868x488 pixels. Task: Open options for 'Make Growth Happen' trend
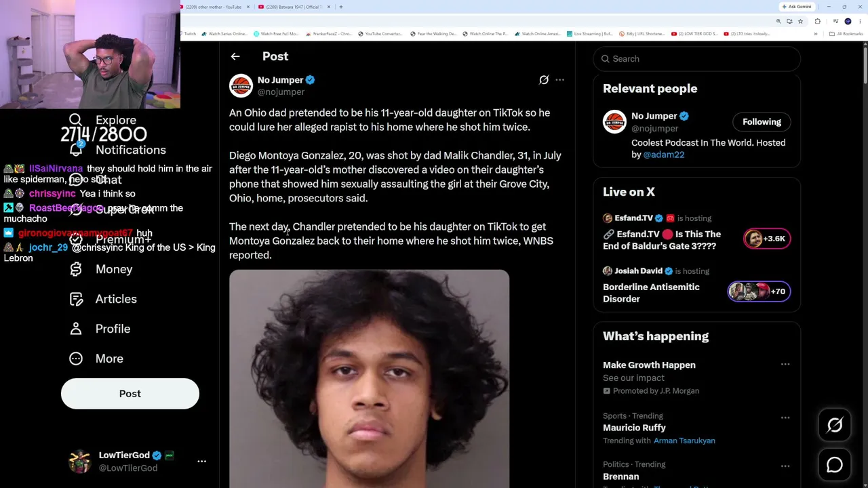pyautogui.click(x=785, y=365)
